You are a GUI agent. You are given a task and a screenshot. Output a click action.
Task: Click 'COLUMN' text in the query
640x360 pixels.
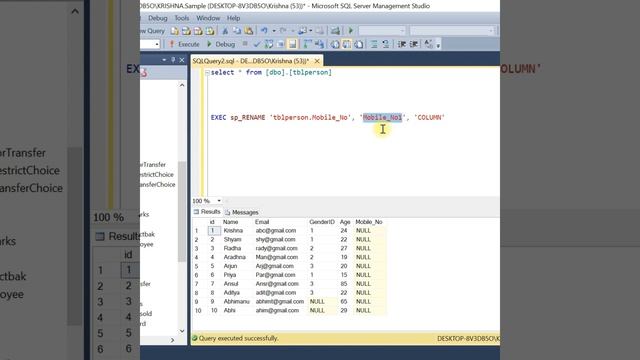[x=429, y=118]
